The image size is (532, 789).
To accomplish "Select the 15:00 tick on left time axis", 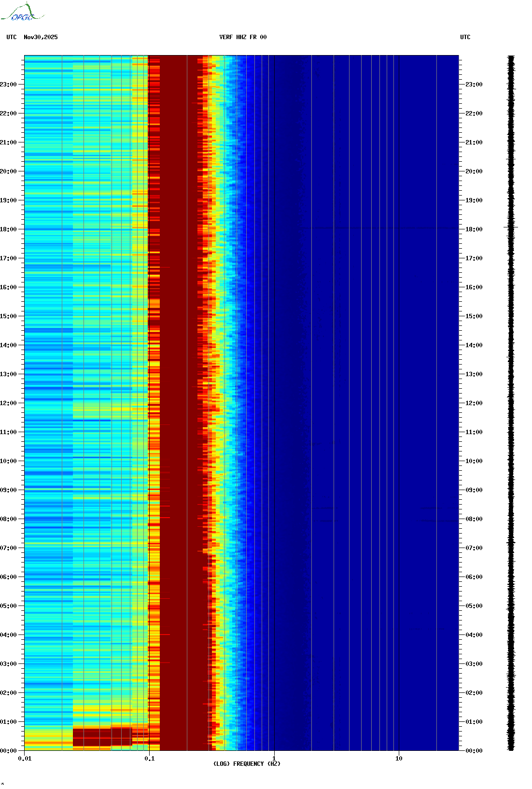I will pyautogui.click(x=8, y=316).
